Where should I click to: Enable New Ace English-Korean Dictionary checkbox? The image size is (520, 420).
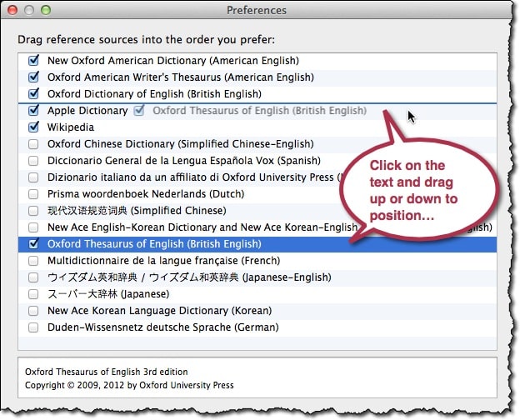click(x=33, y=227)
